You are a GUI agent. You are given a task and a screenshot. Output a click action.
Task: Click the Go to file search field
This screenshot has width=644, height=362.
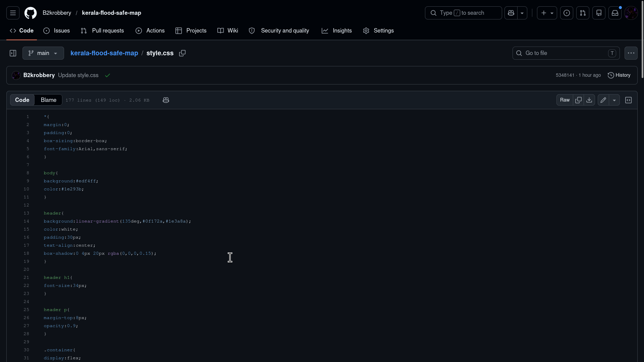[x=566, y=53]
